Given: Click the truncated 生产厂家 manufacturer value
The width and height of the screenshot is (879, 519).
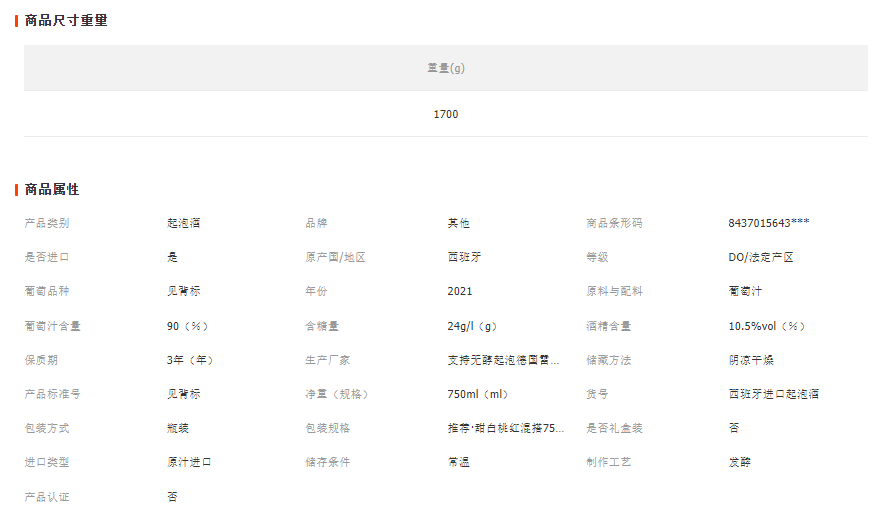Looking at the screenshot, I should [503, 360].
